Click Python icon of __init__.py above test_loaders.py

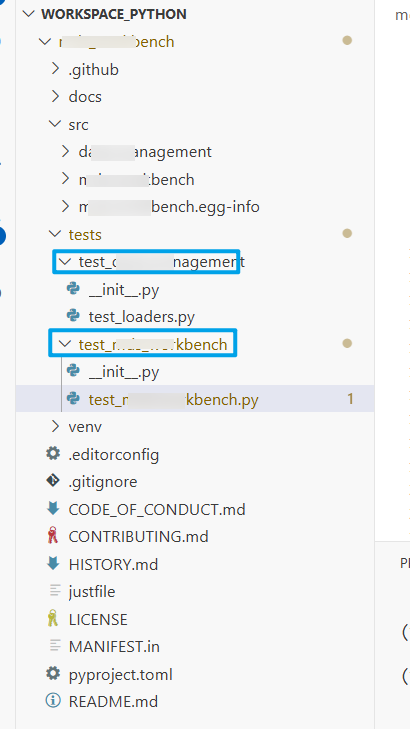[x=73, y=289]
